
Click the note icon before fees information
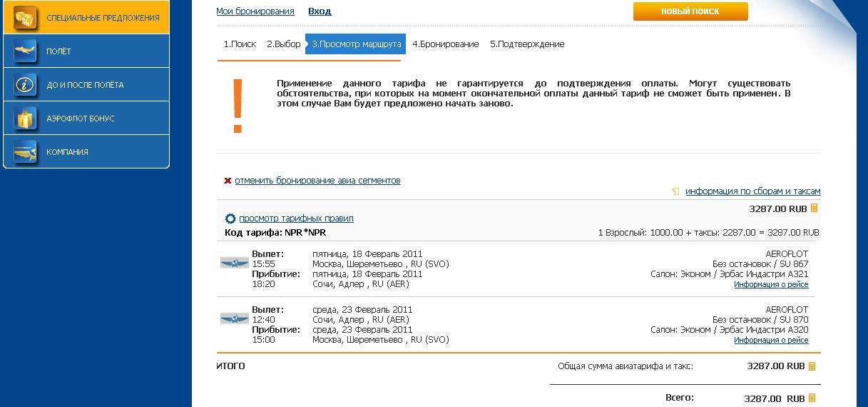click(x=675, y=191)
